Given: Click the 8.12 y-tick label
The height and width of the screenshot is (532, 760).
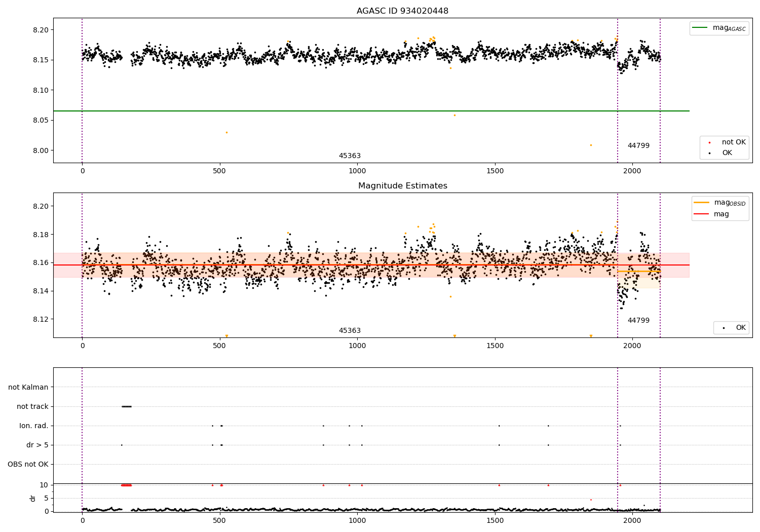Looking at the screenshot, I should point(41,319).
